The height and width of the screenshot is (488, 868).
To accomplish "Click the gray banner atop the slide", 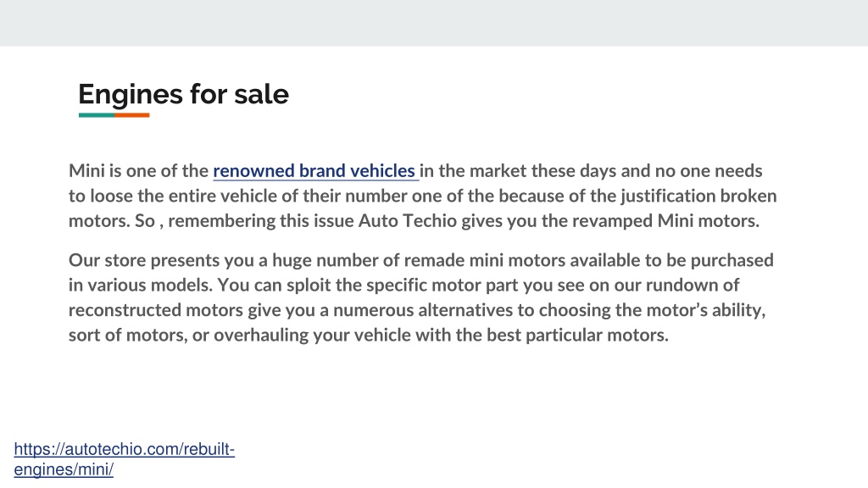I will coord(434,23).
